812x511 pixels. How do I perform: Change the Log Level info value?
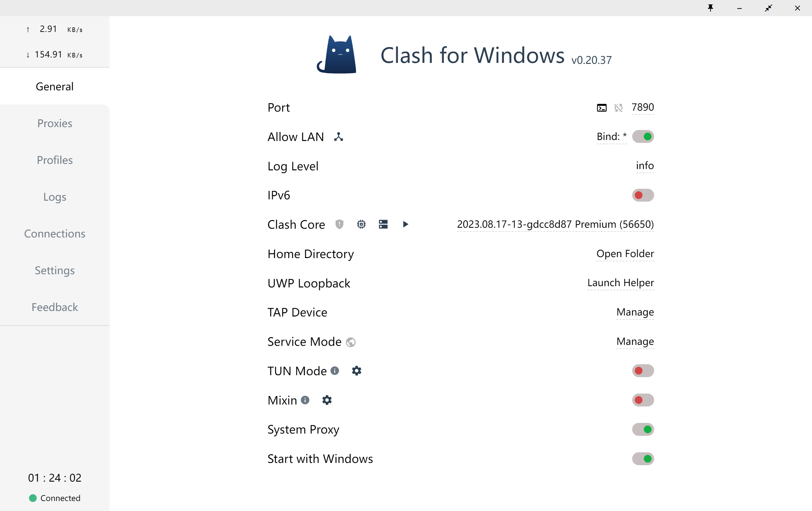click(644, 166)
